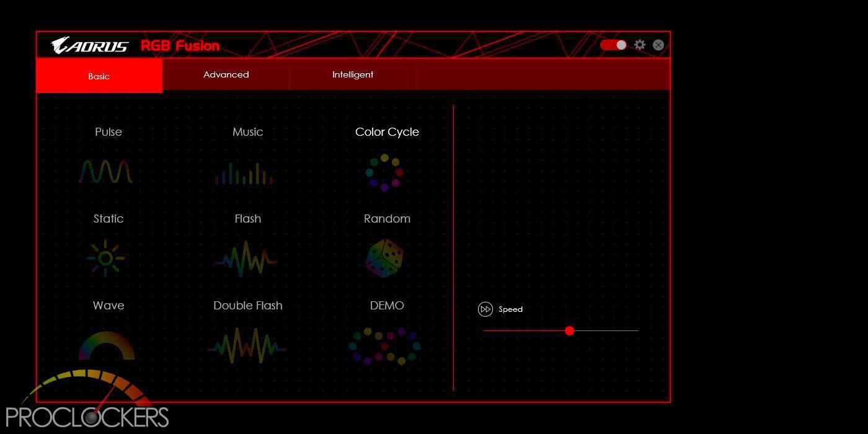Choose the Random dice icon
The width and height of the screenshot is (868, 434).
point(384,258)
